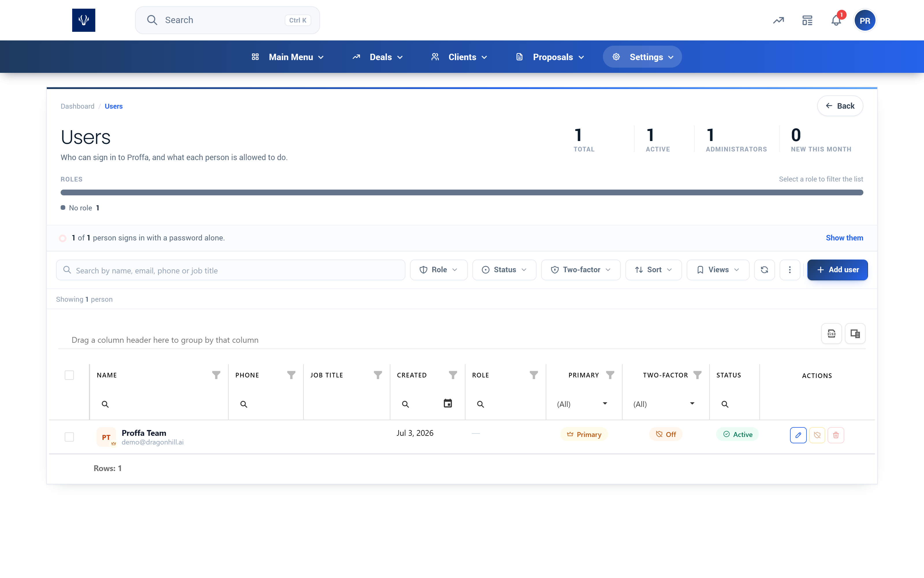Viewport: 924px width, 578px height.
Task: Click the Back button
Action: [840, 106]
